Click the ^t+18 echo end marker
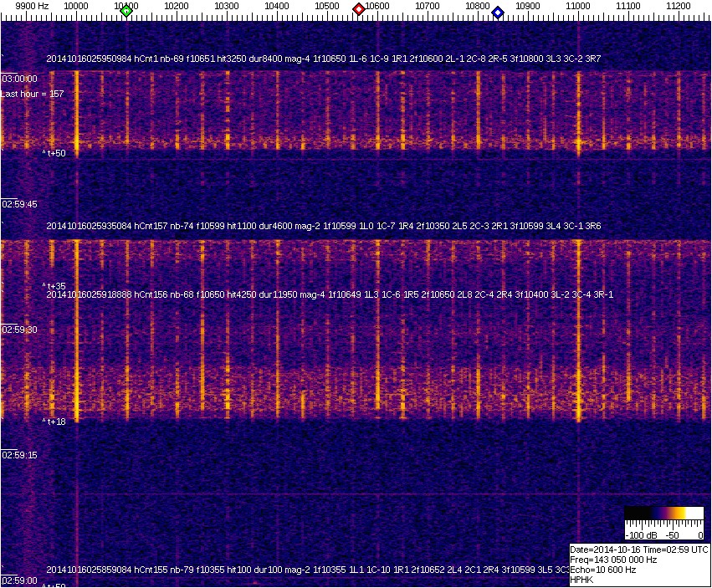Screen dimensions: 712x588 pyautogui.click(x=54, y=422)
